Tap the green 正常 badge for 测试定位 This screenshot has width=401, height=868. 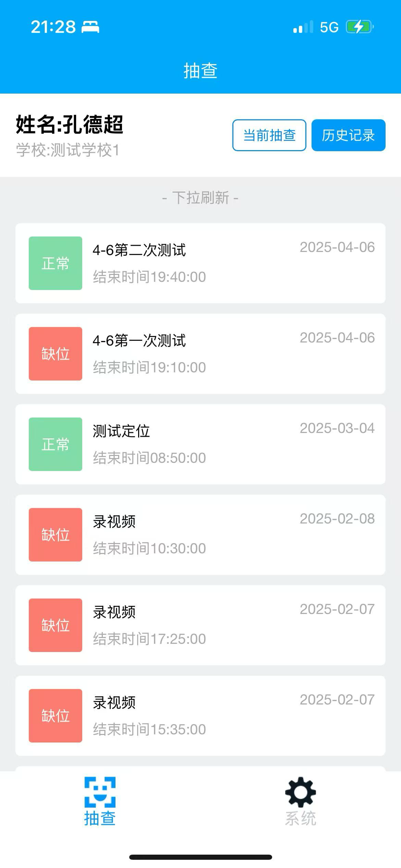[x=56, y=444]
